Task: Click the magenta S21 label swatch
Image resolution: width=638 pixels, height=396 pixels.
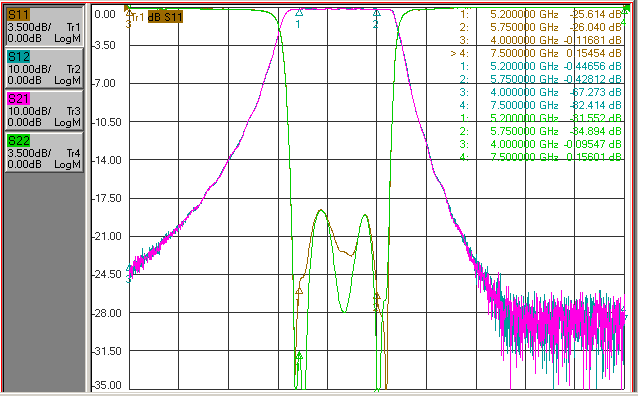Action: point(19,99)
